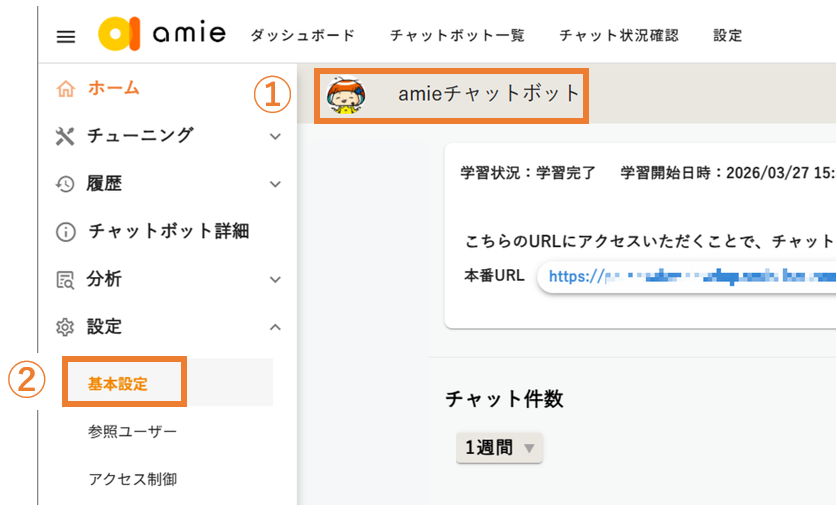Open チャット状況確認 in top navigation

(619, 36)
